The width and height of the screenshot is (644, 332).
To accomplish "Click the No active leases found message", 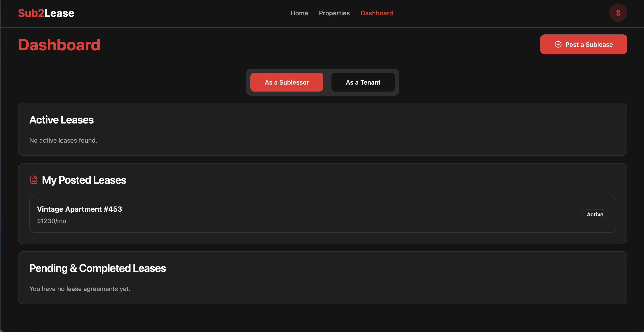I will click(63, 140).
